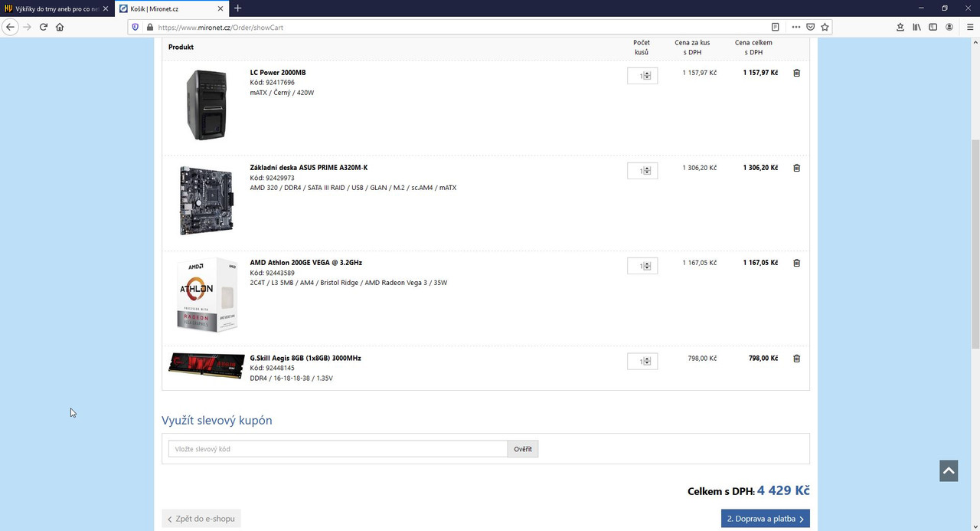Click the Produkt column header
Viewport: 980px width, 531px height.
[181, 47]
